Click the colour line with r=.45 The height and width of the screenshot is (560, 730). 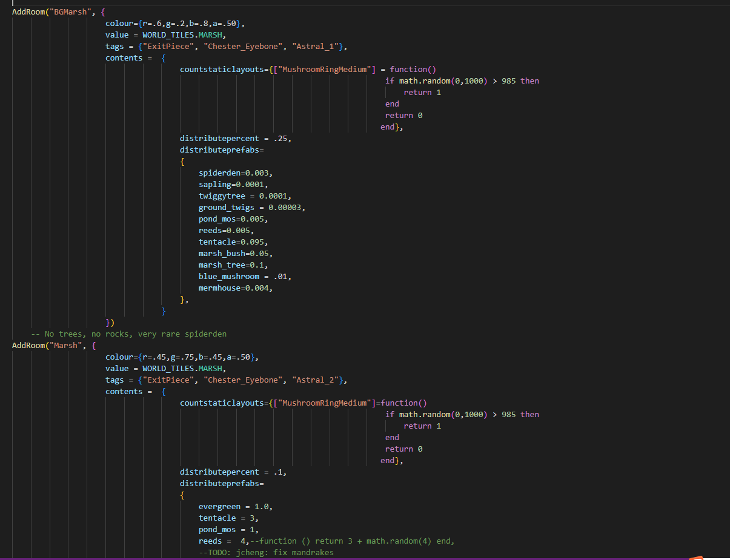(x=182, y=357)
